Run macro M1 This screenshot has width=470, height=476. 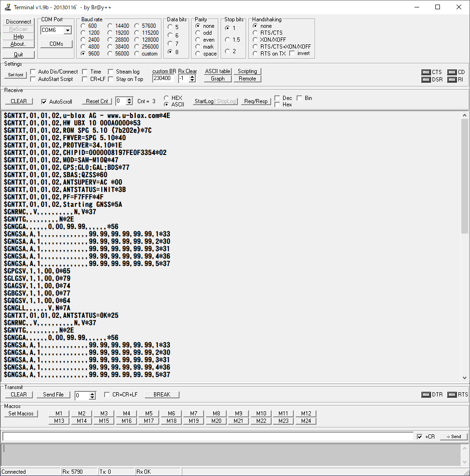pos(59,414)
